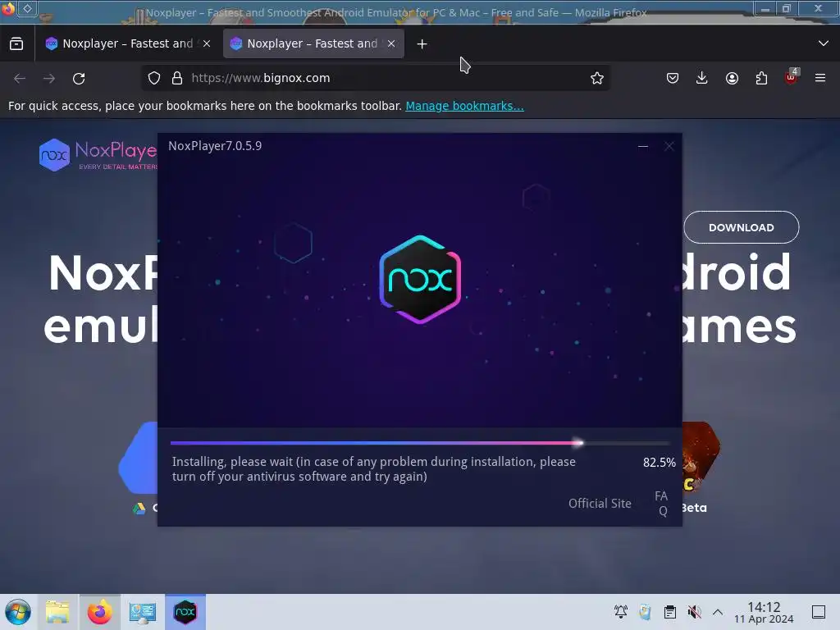Expand the list all tabs chevron

[824, 43]
